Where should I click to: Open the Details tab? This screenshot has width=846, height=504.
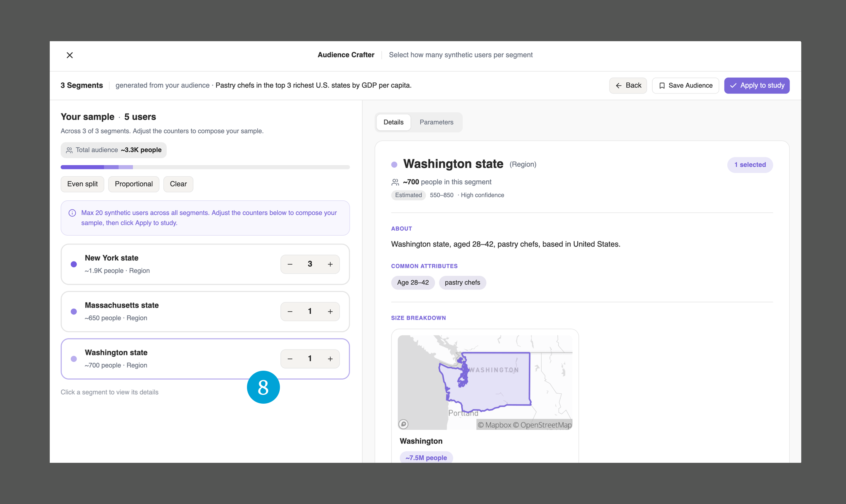tap(394, 122)
